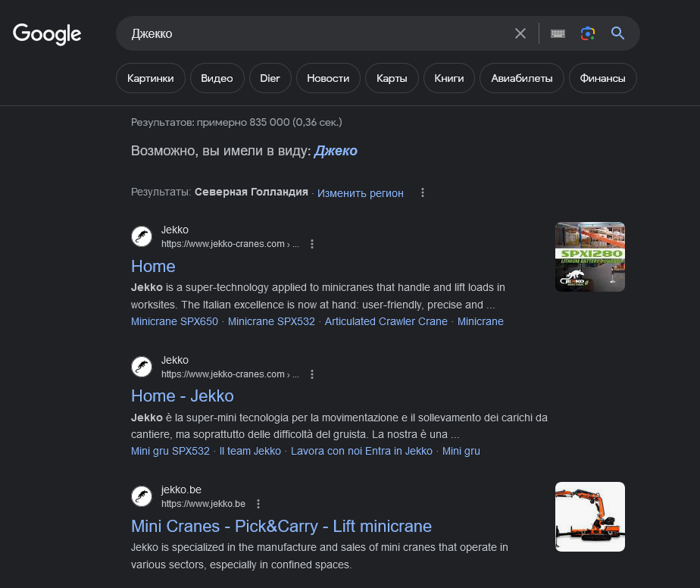The width and height of the screenshot is (700, 588).
Task: Switch to the Карты tab
Action: pyautogui.click(x=392, y=78)
